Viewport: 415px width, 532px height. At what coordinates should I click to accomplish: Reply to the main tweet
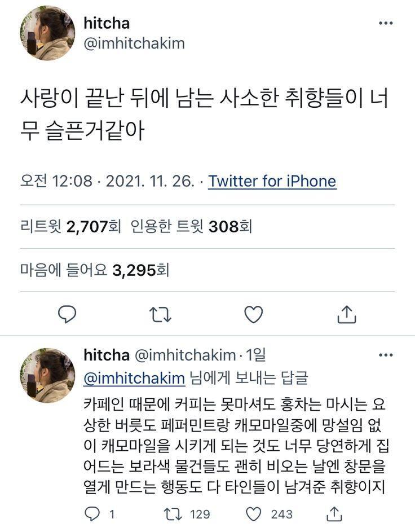click(67, 314)
